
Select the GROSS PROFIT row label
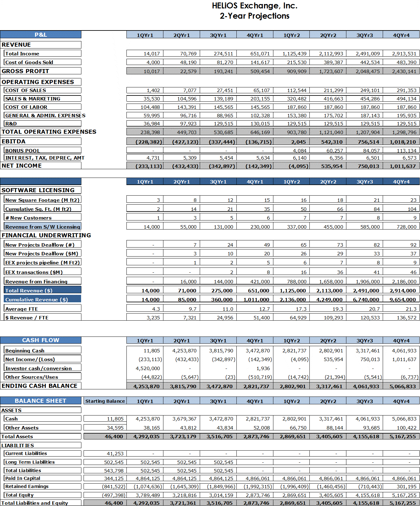[x=25, y=71]
